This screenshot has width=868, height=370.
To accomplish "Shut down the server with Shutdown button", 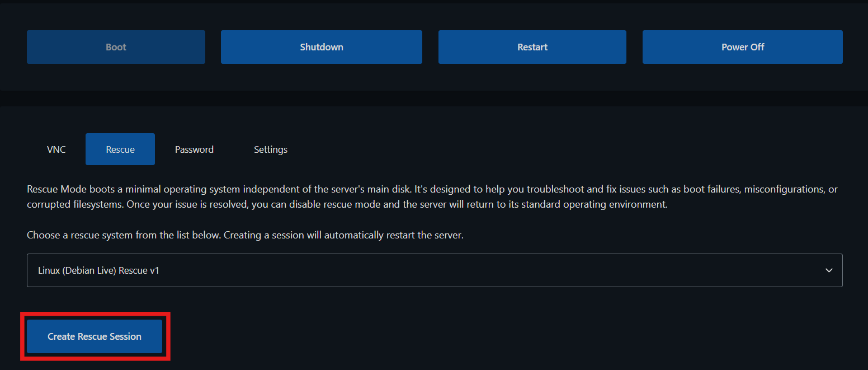I will click(x=322, y=47).
